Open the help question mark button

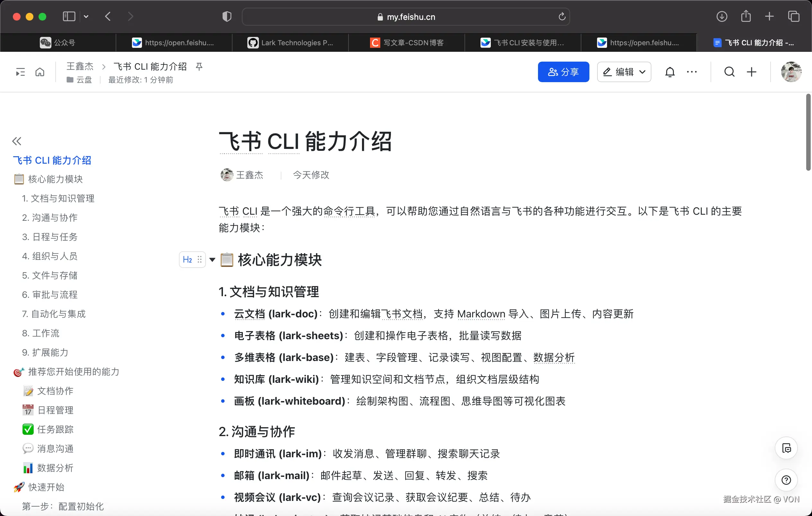click(786, 480)
